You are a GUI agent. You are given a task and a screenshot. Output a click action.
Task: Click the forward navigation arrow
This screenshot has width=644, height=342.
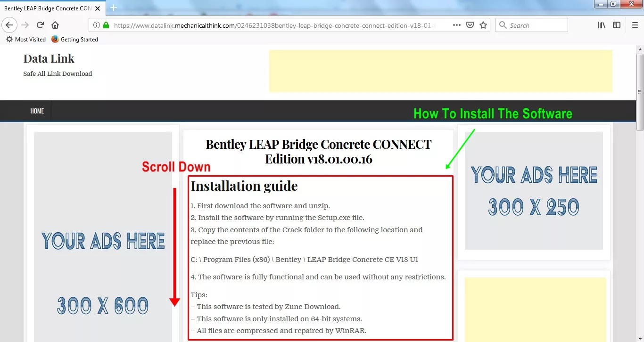[25, 25]
